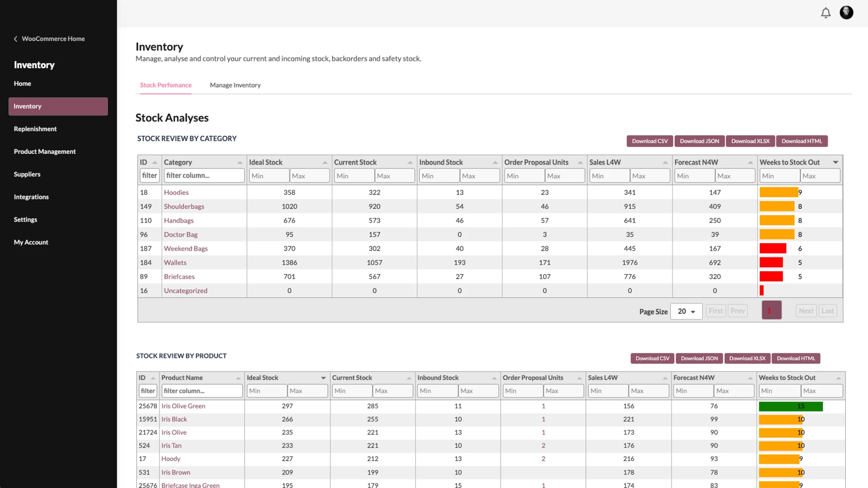Click page 1 pagination button
868x488 pixels.
point(772,310)
